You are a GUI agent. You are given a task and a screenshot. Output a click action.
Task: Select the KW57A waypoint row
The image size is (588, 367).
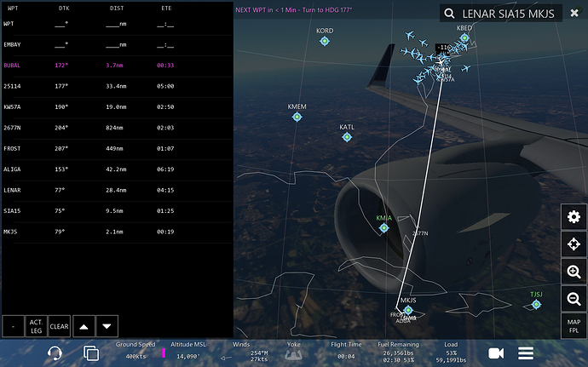click(117, 106)
